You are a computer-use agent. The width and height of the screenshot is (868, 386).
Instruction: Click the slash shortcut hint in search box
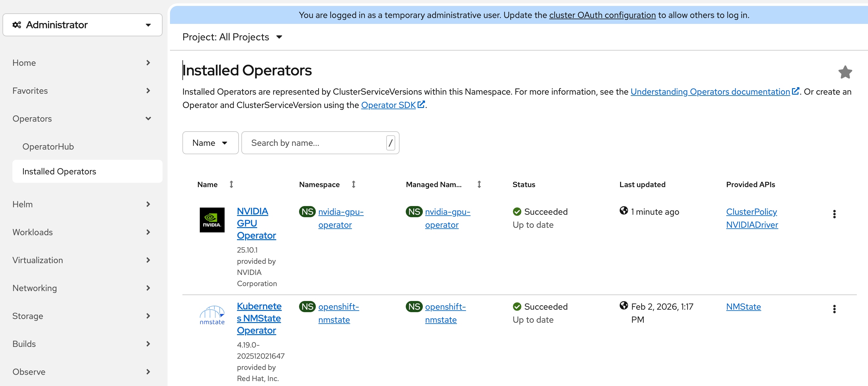(x=391, y=143)
